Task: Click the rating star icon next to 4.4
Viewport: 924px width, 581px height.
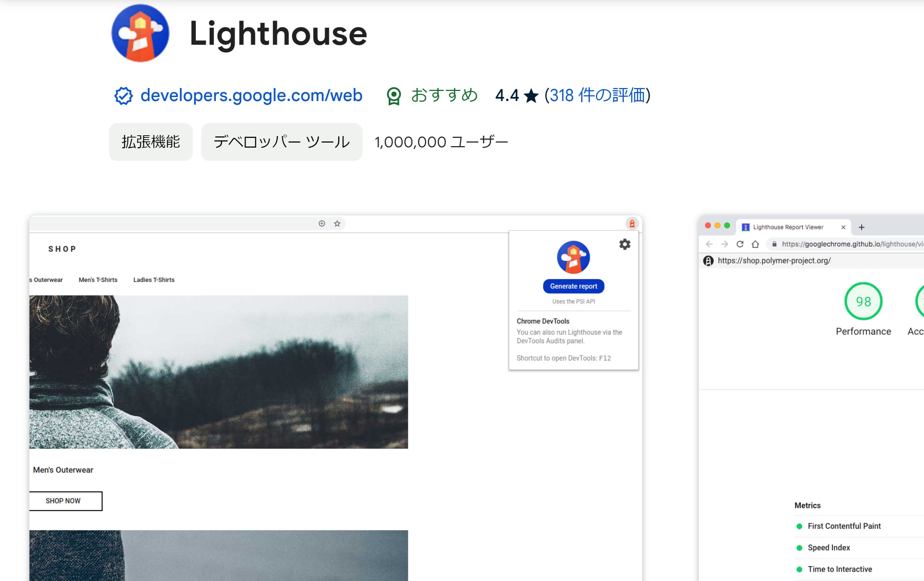Action: [x=531, y=96]
